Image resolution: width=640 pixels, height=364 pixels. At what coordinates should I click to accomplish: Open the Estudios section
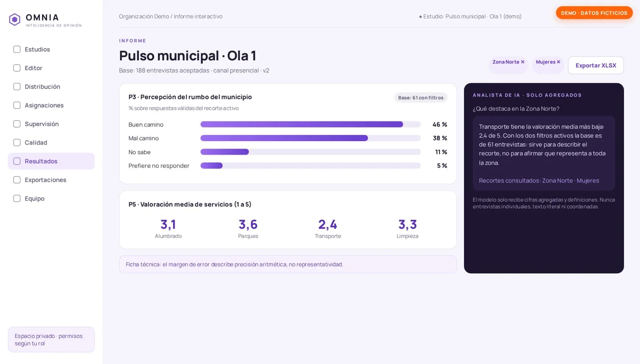click(x=51, y=49)
